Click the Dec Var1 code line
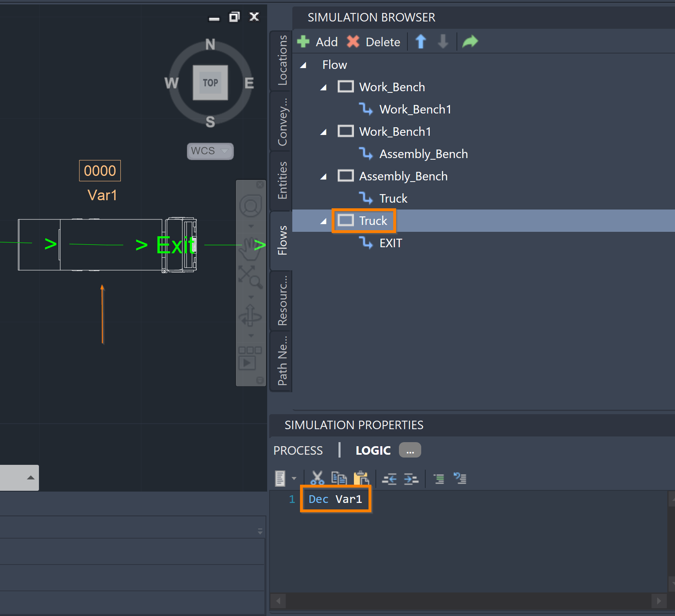 (x=335, y=499)
